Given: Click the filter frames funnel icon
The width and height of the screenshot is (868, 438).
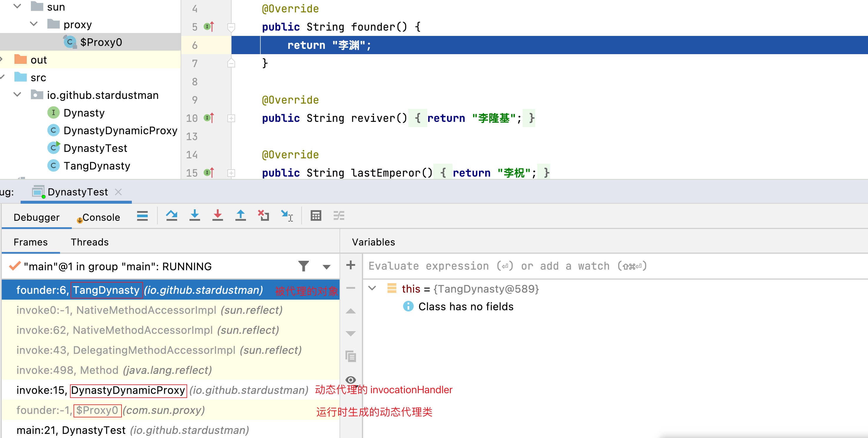Looking at the screenshot, I should pos(303,266).
